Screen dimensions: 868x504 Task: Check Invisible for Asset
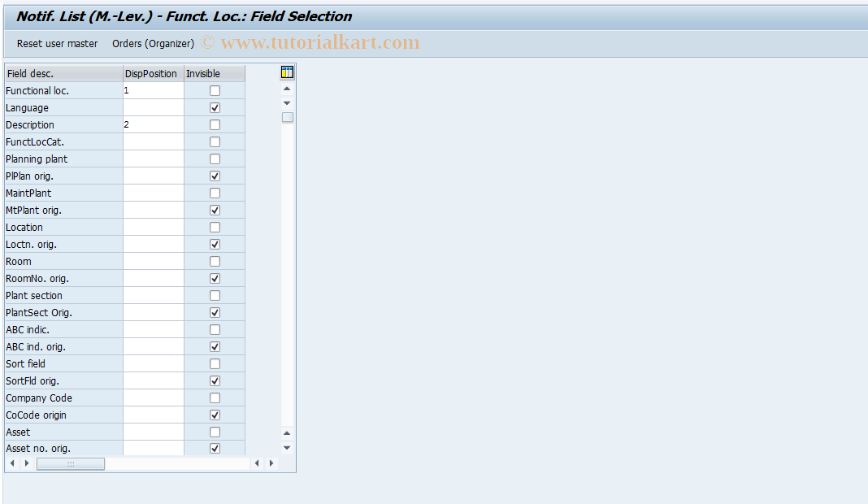(215, 432)
